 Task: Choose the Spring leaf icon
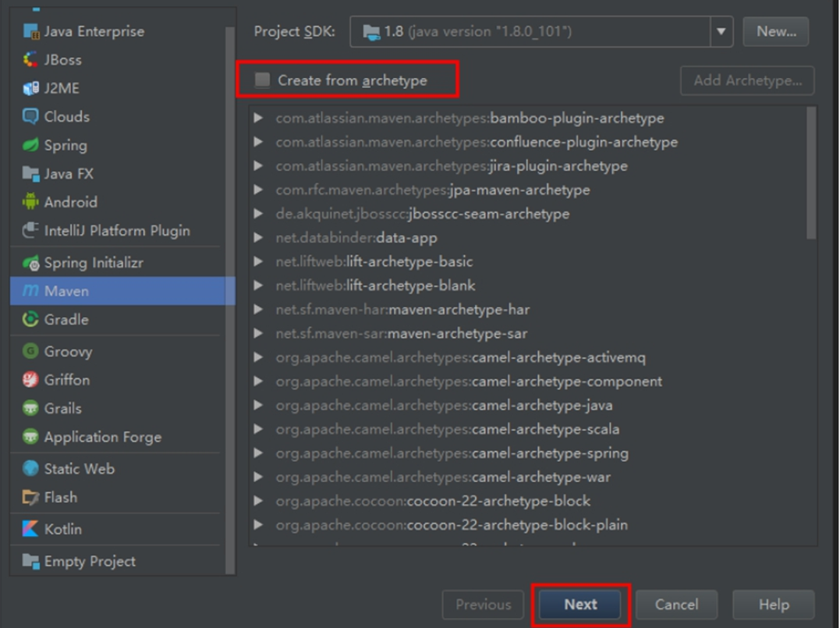pos(30,144)
